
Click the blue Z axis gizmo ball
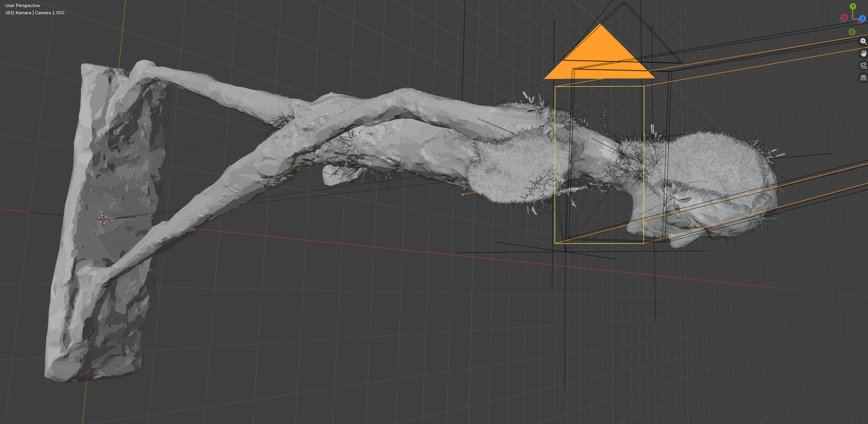[x=862, y=19]
